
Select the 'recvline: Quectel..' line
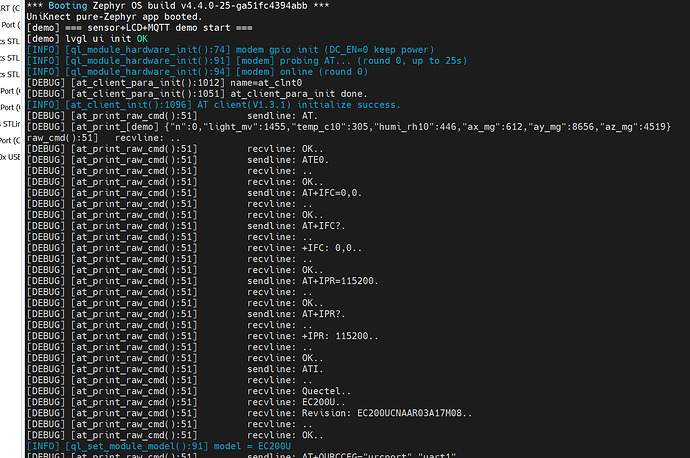click(189, 391)
